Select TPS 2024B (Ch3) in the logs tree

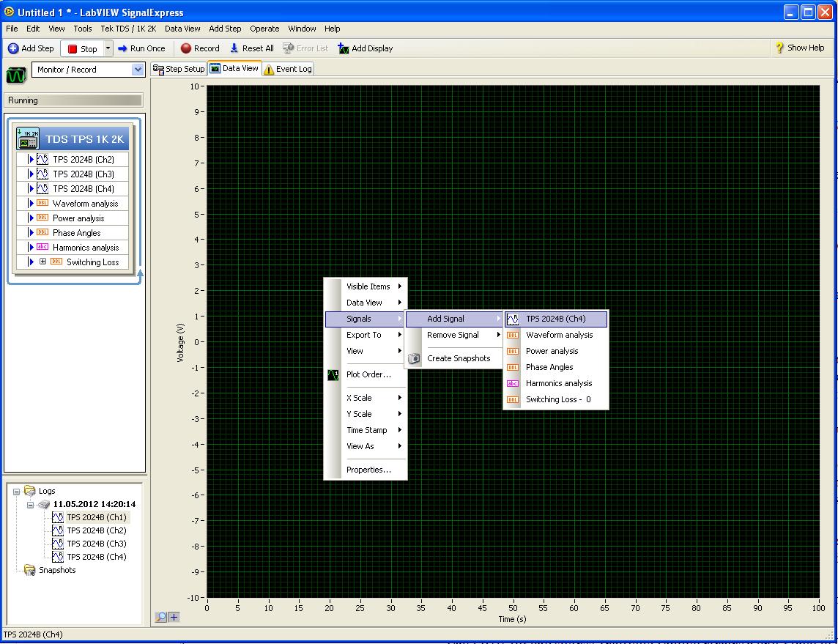click(96, 544)
